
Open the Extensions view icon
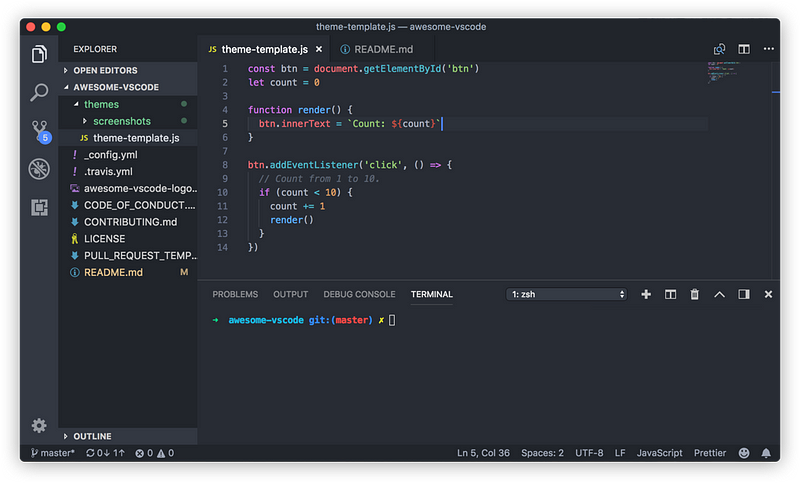tap(39, 207)
